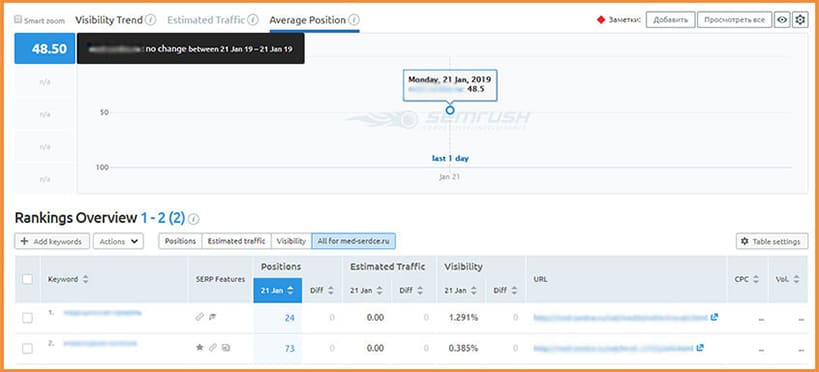
Task: Toggle notes visibility eye icon
Action: click(x=782, y=20)
